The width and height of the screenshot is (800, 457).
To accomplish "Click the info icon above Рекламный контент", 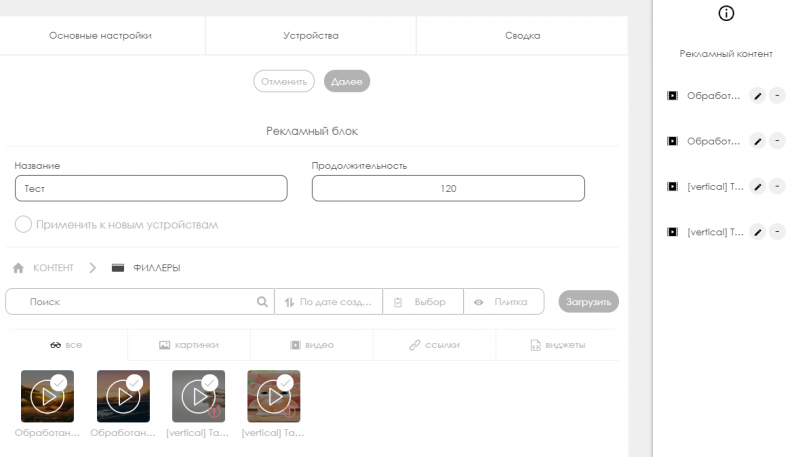I will (x=726, y=14).
